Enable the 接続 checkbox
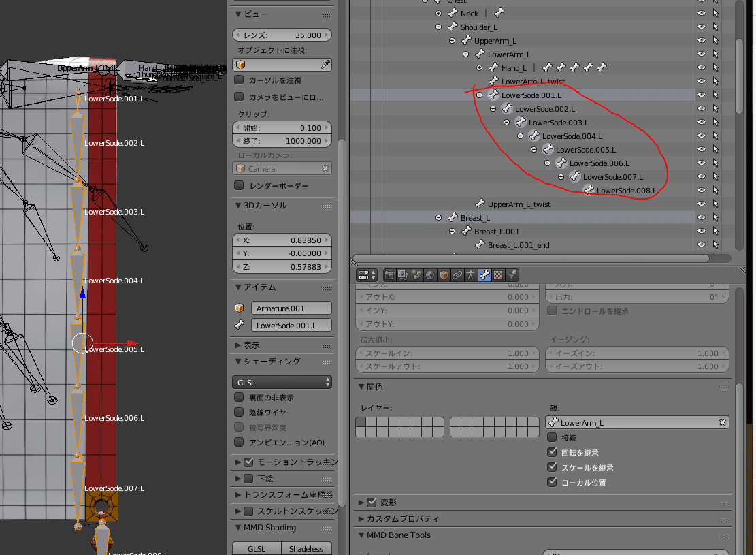This screenshot has height=555, width=756. 552,437
